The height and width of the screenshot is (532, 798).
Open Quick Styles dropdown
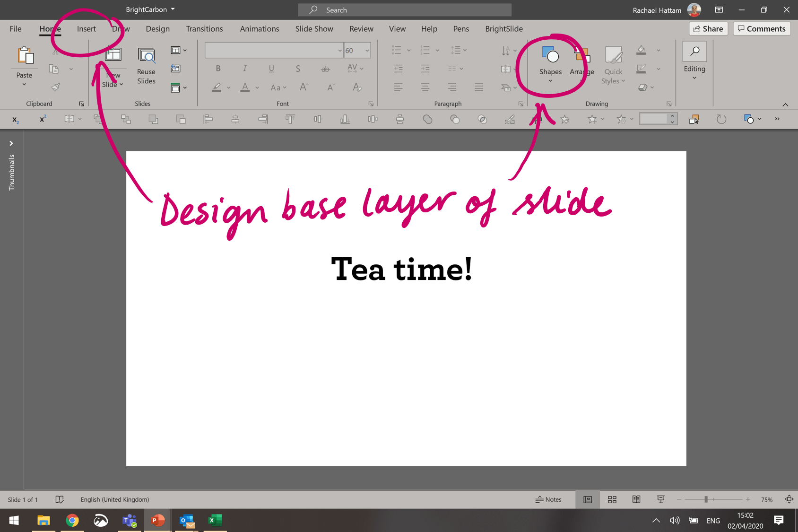[613, 66]
